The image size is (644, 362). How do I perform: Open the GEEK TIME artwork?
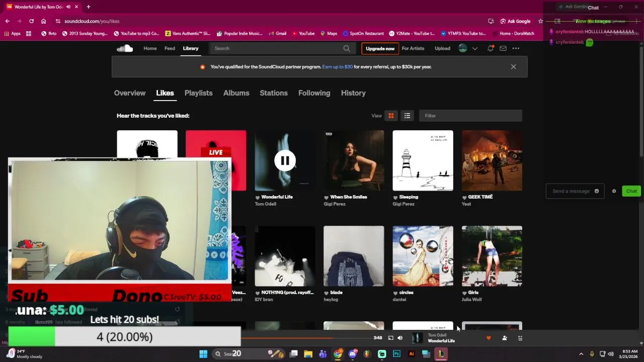pos(492,160)
